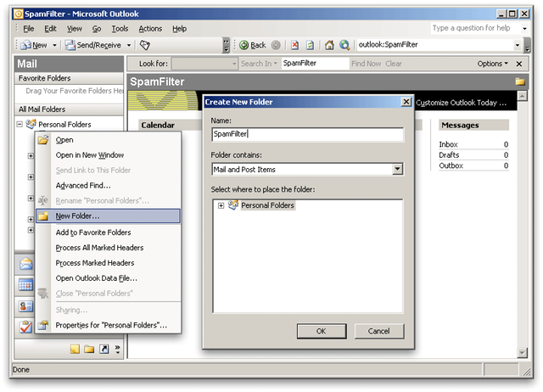Open the Folder contains dropdown

(x=398, y=170)
